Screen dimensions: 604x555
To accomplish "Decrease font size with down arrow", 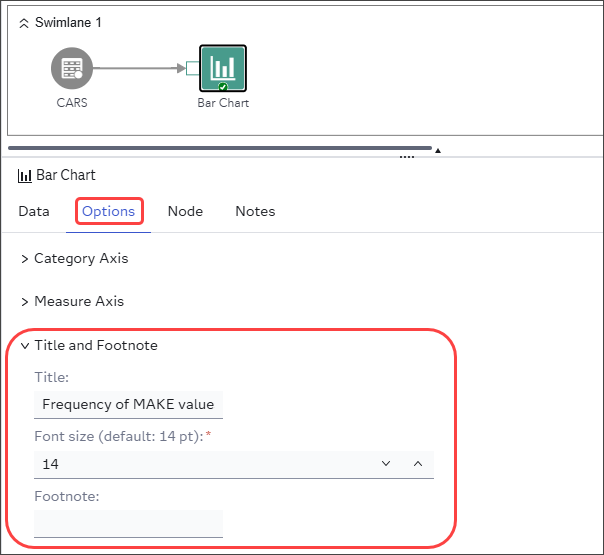I will pyautogui.click(x=386, y=464).
